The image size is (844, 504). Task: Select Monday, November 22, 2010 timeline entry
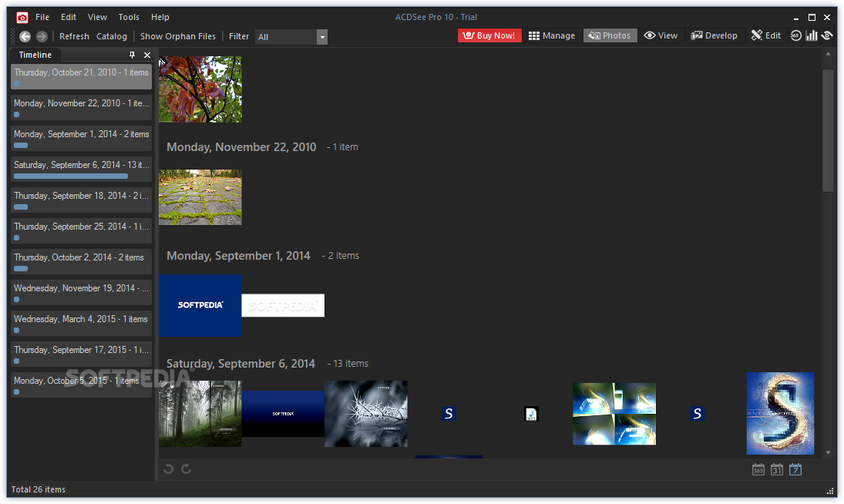coord(81,108)
